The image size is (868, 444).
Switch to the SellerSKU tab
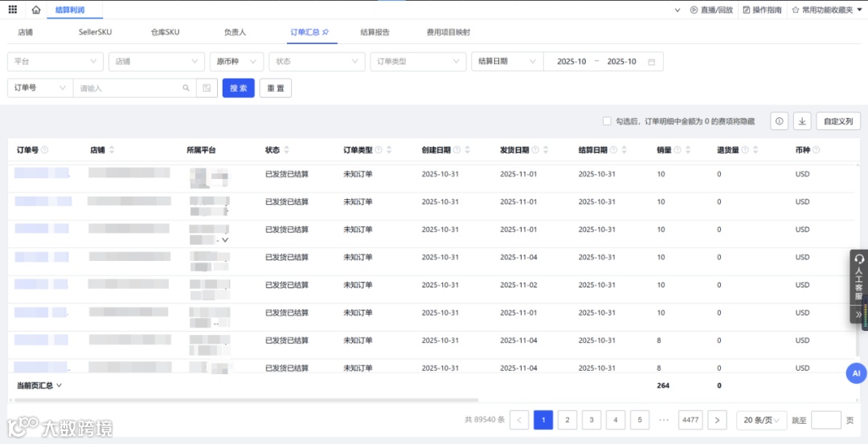pos(95,32)
